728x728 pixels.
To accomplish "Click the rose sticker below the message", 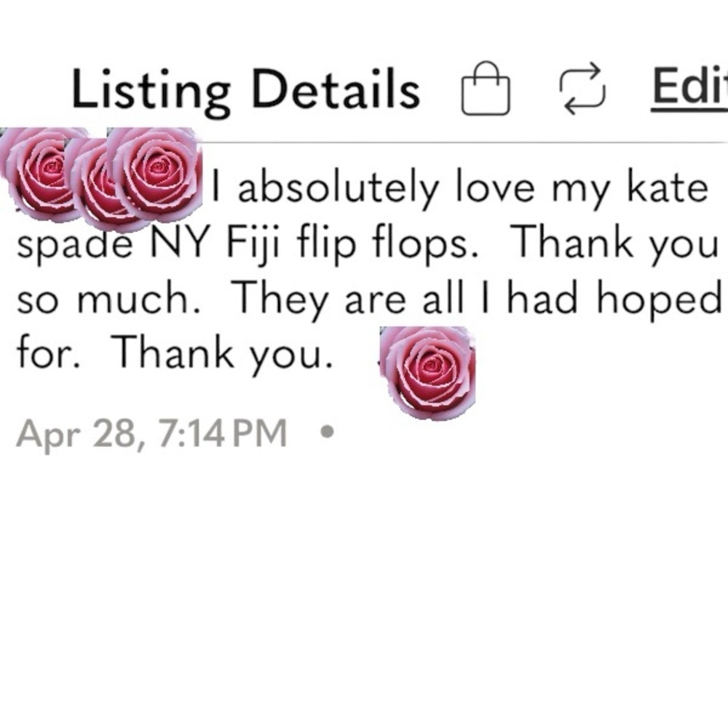I will point(430,371).
